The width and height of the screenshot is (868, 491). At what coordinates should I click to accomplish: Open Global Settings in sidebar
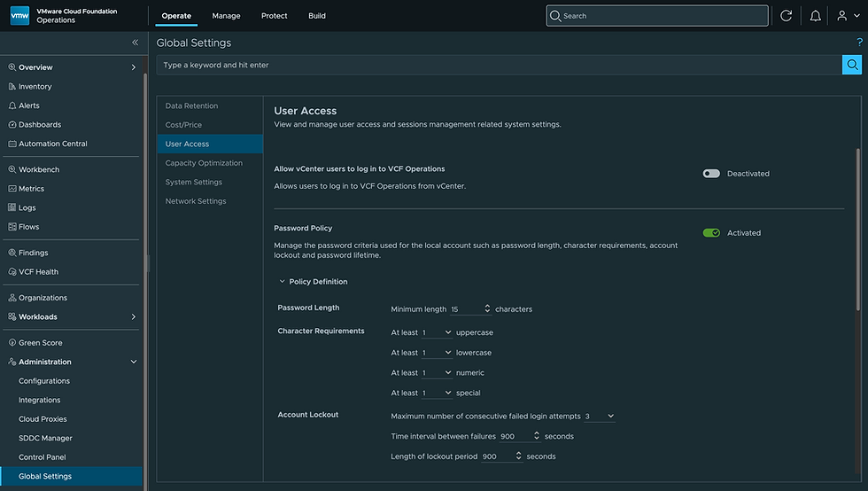point(72,476)
